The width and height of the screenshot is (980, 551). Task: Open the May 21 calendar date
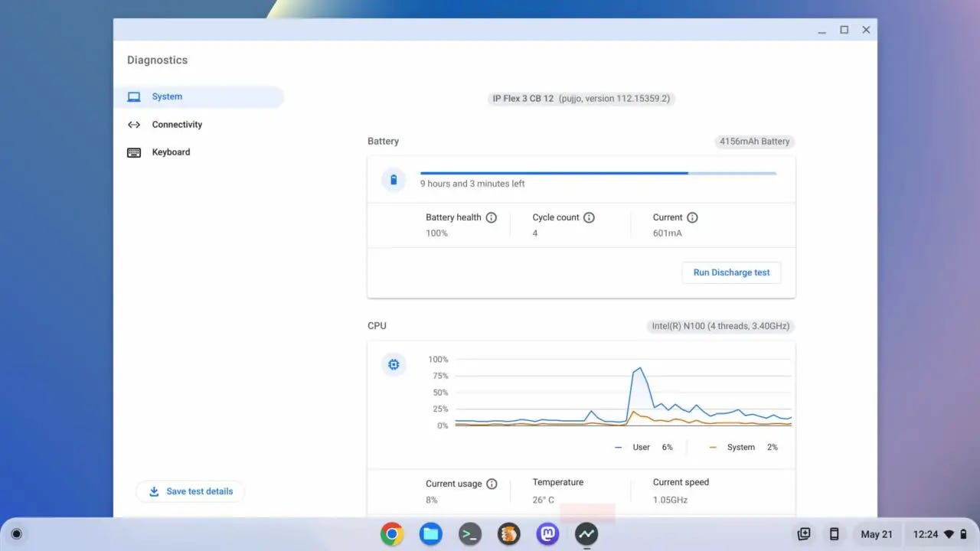point(877,534)
